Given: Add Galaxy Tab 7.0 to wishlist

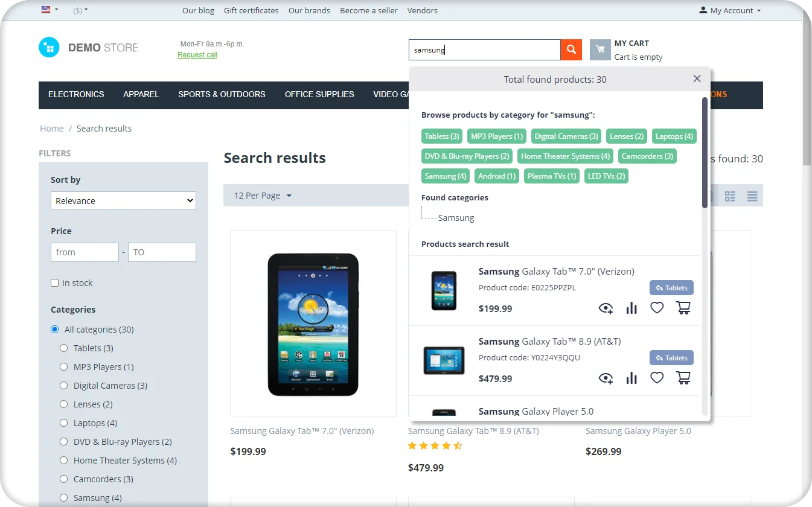Looking at the screenshot, I should [x=657, y=308].
